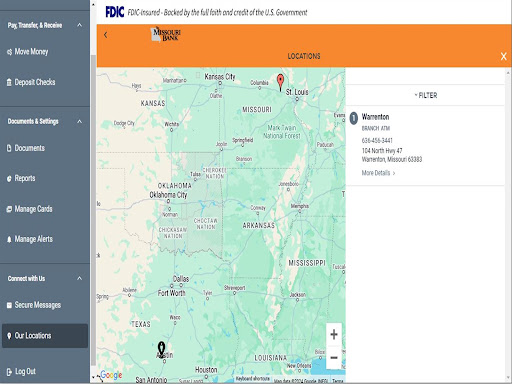Click the Deposit Checks building icon
The image size is (512, 384).
[9, 82]
